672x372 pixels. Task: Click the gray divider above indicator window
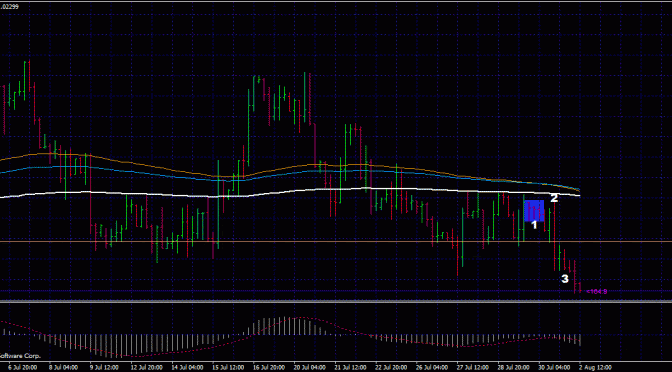point(336,302)
